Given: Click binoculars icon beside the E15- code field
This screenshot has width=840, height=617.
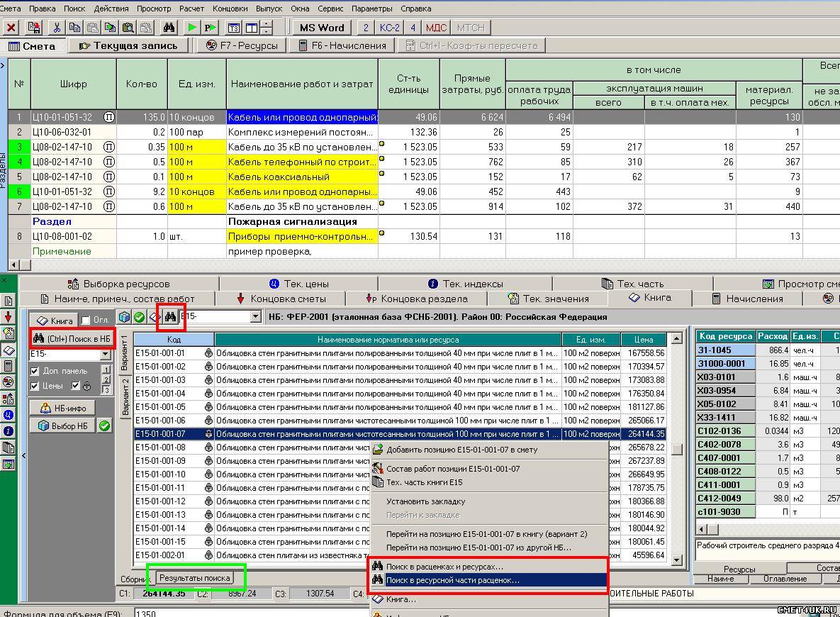Looking at the screenshot, I should 170,316.
